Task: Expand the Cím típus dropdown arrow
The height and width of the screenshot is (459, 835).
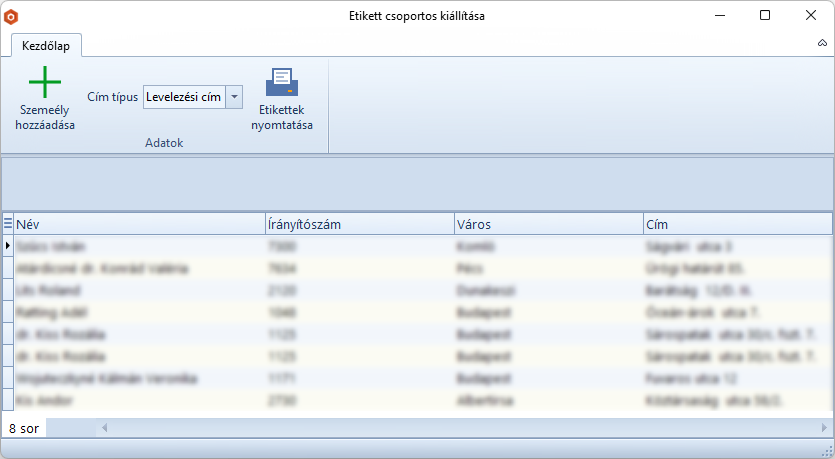Action: pyautogui.click(x=234, y=97)
